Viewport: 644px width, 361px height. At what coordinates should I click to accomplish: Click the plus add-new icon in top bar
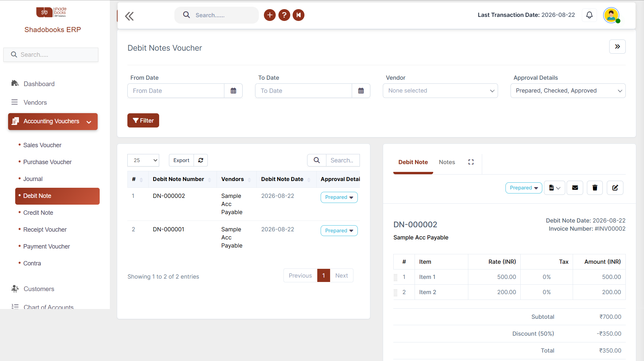[270, 15]
